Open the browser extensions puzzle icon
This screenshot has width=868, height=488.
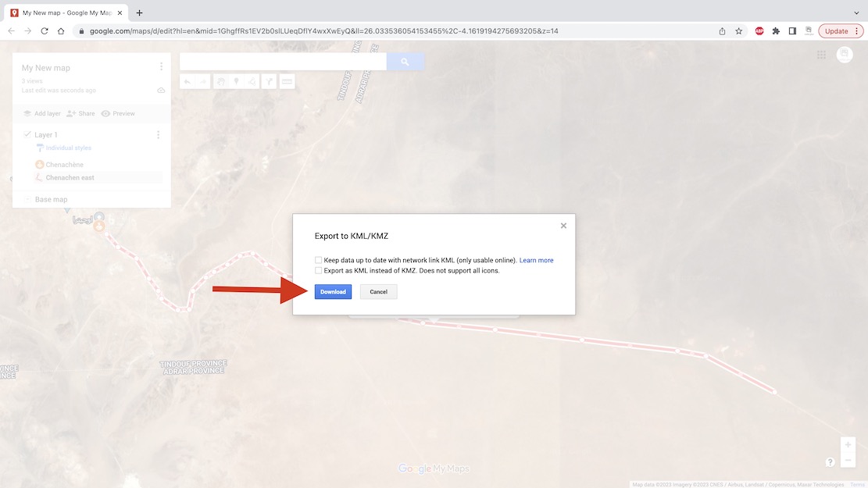pyautogui.click(x=776, y=31)
